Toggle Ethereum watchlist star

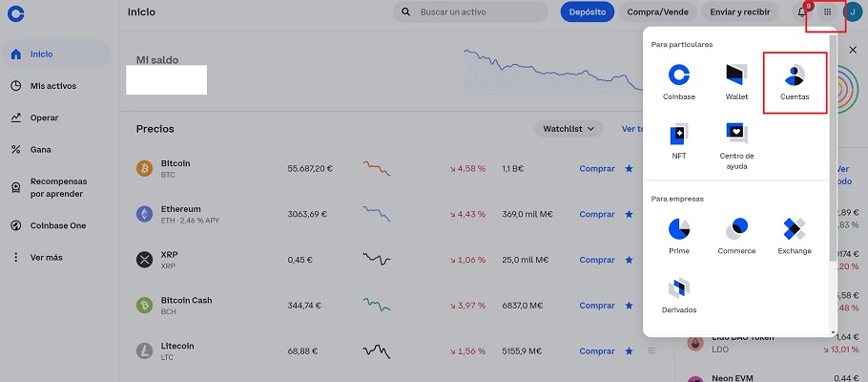pyautogui.click(x=629, y=214)
